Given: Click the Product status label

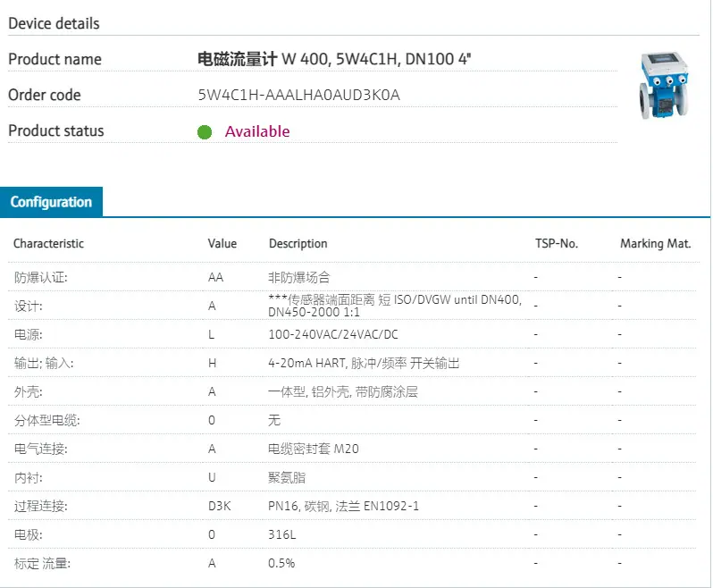Looking at the screenshot, I should tap(56, 131).
